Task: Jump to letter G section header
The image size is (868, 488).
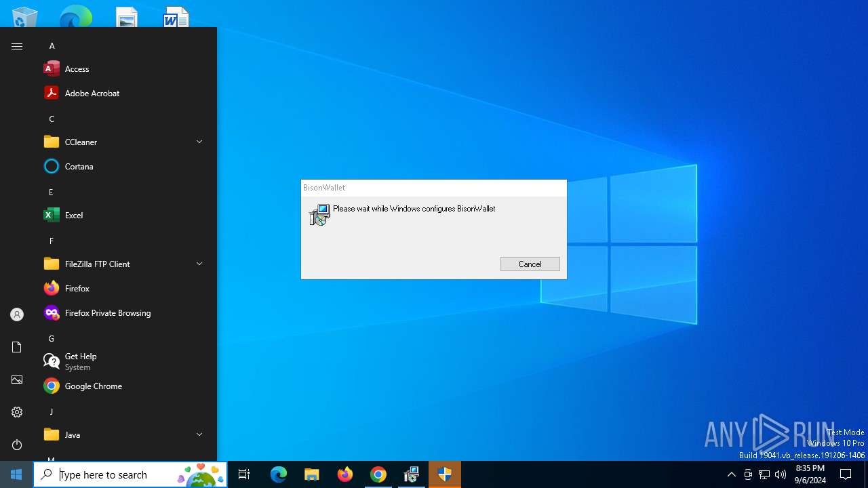Action: [x=51, y=339]
